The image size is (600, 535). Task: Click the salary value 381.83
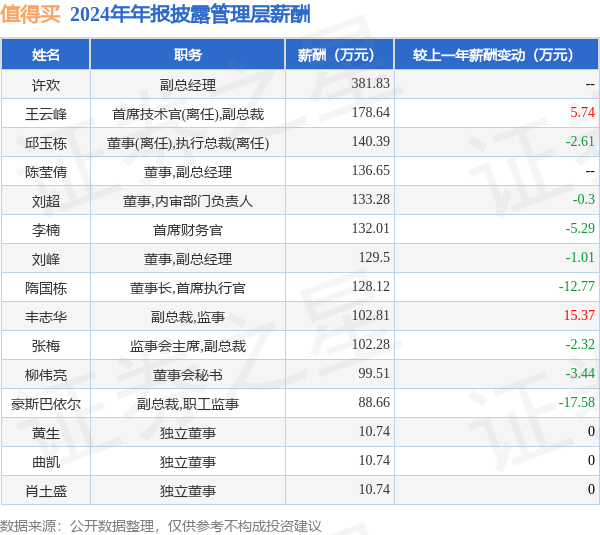point(370,83)
